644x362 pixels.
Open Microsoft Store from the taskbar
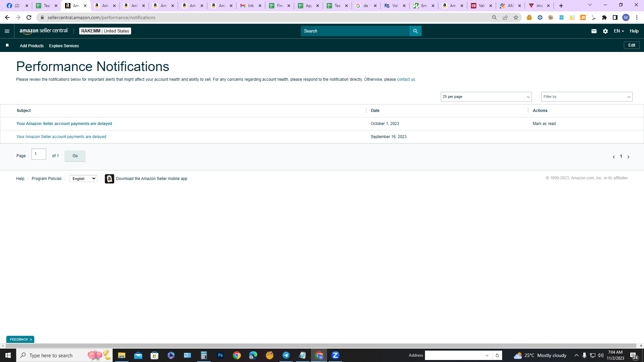point(154,355)
